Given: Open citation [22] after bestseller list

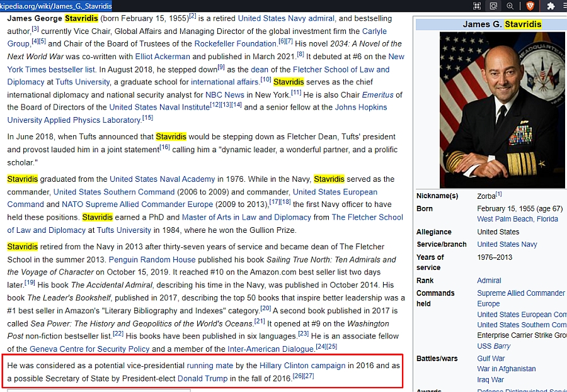Looking at the screenshot, I should point(118,334).
